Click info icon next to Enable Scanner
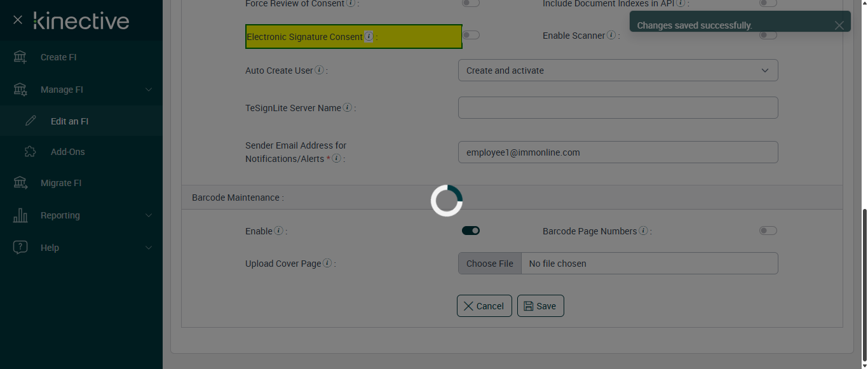868x369 pixels. (x=611, y=36)
